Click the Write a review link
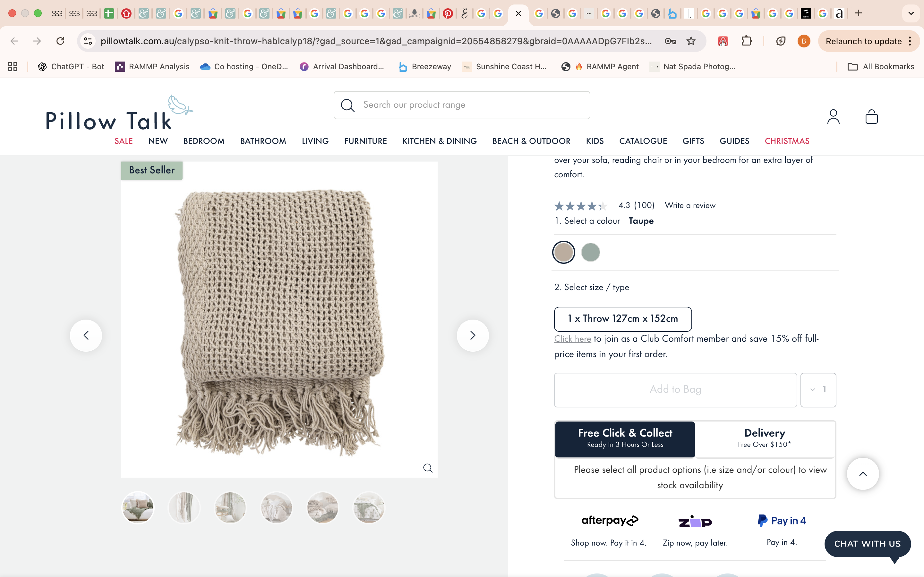 click(690, 205)
